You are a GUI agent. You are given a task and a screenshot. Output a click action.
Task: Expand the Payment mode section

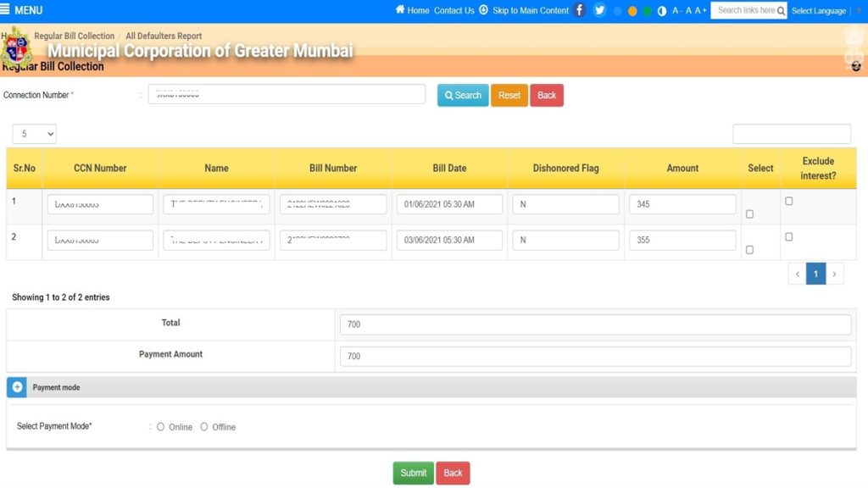click(x=17, y=386)
